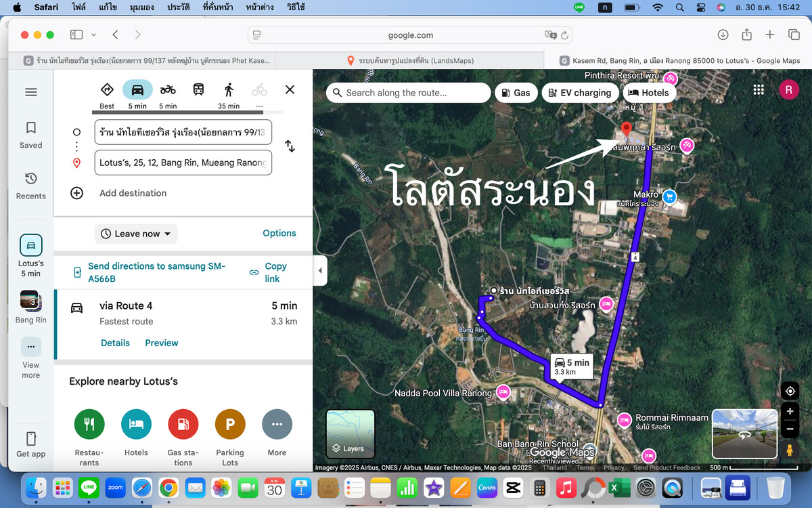Screen dimensions: 812x508
Task: Collapse the side panel arrow
Action: (x=320, y=271)
